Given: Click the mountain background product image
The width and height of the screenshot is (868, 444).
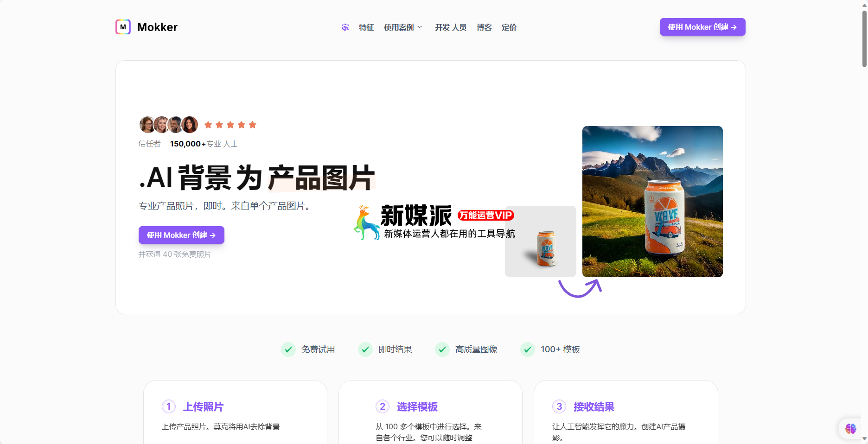Looking at the screenshot, I should point(652,202).
